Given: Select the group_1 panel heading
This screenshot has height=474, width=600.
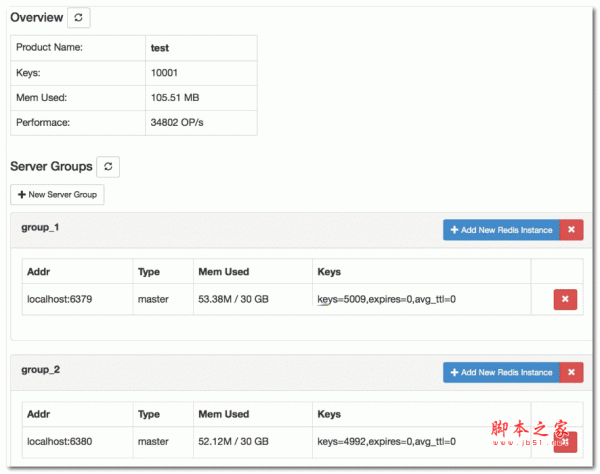Looking at the screenshot, I should [301, 230].
